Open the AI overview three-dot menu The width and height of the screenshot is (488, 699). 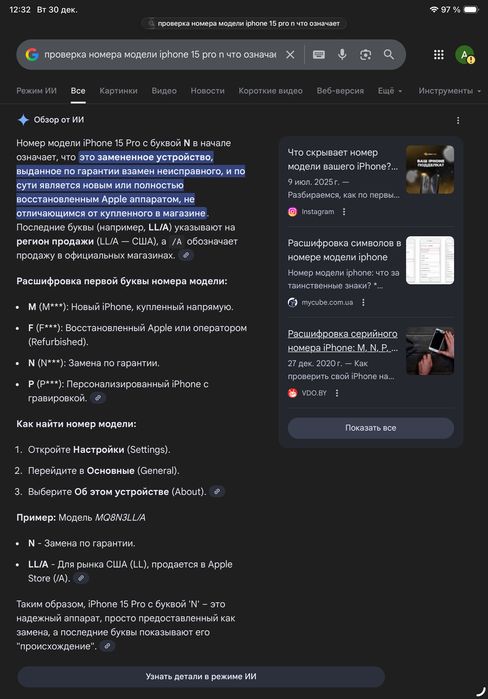click(458, 120)
